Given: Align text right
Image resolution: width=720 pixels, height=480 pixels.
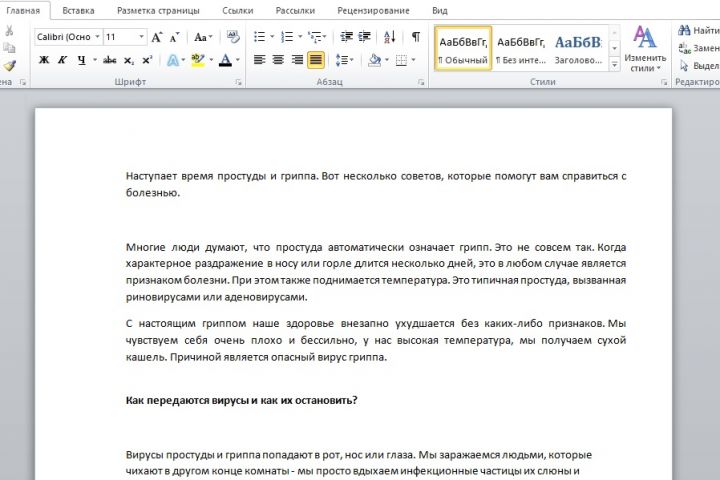Looking at the screenshot, I should pyautogui.click(x=297, y=60).
